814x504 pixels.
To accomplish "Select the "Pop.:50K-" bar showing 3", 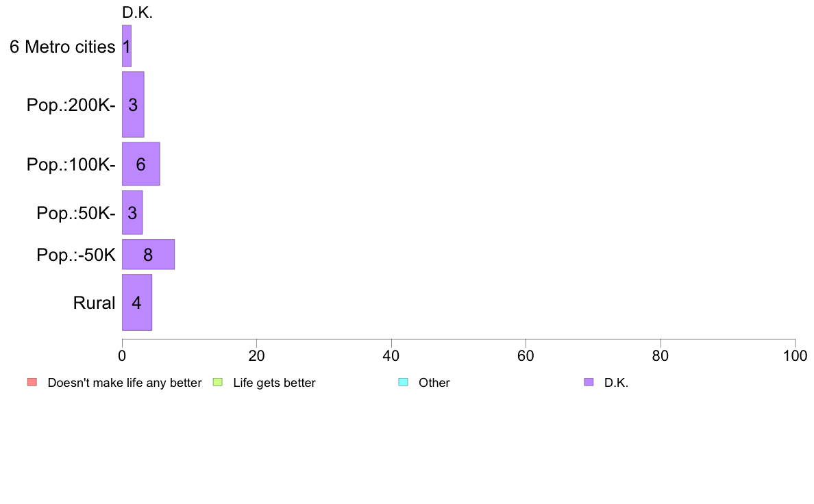I will (132, 212).
